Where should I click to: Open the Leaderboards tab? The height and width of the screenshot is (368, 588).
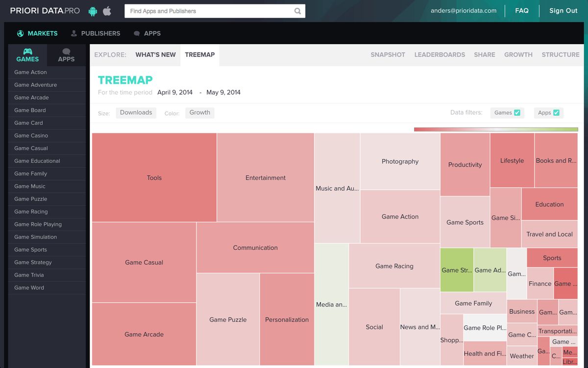440,55
